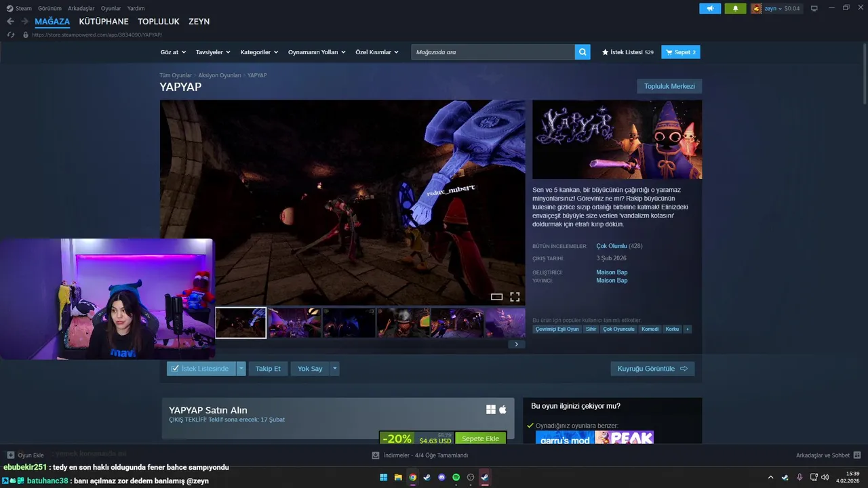Click the microphone icon in the system tray
The image size is (868, 488).
point(800,477)
